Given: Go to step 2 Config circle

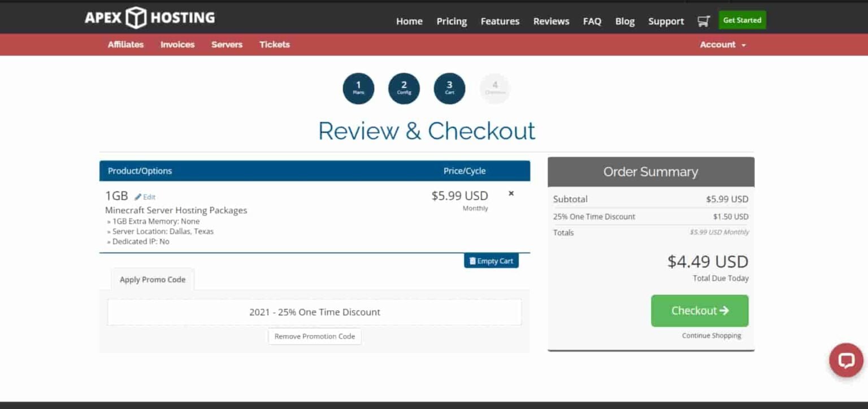Looking at the screenshot, I should point(404,89).
